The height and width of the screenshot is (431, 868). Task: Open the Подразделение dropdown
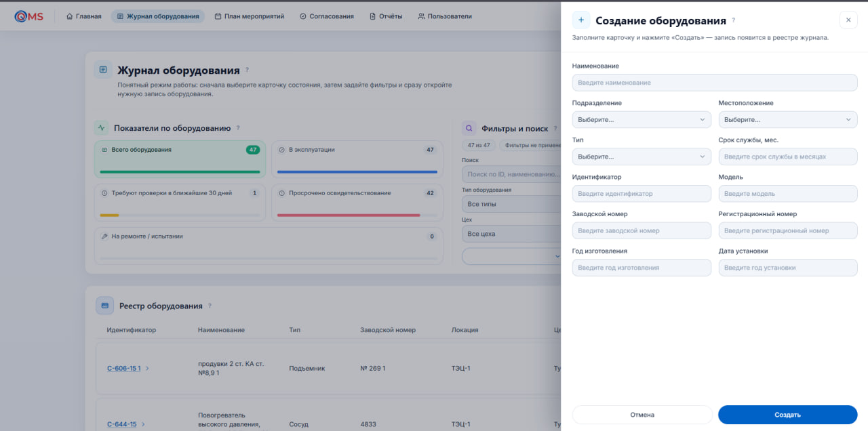click(x=642, y=119)
